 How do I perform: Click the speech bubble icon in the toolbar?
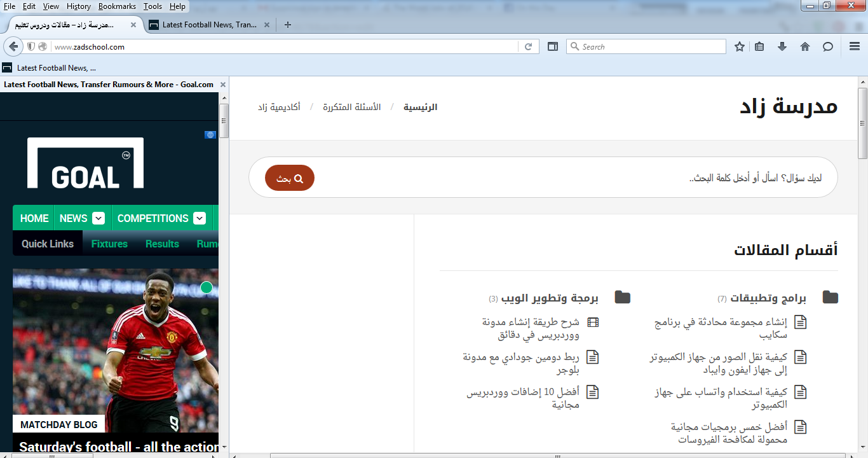[827, 46]
